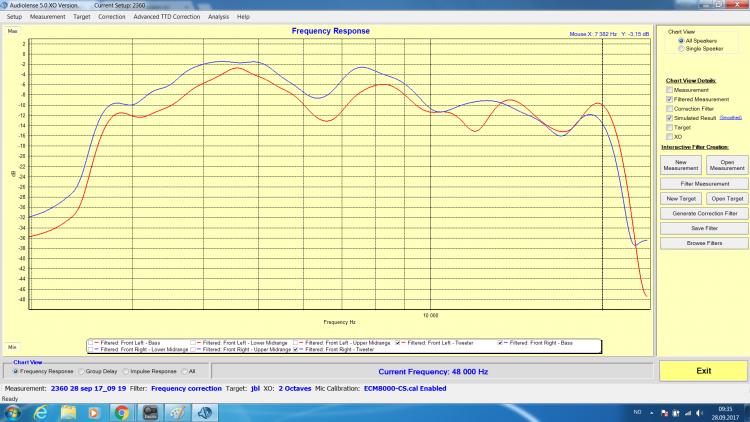Viewport: 750px width, 422px height.
Task: Open the Windows Start menu
Action: point(12,411)
